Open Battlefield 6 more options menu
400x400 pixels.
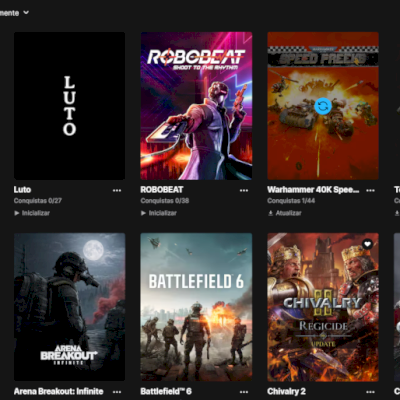point(244,392)
